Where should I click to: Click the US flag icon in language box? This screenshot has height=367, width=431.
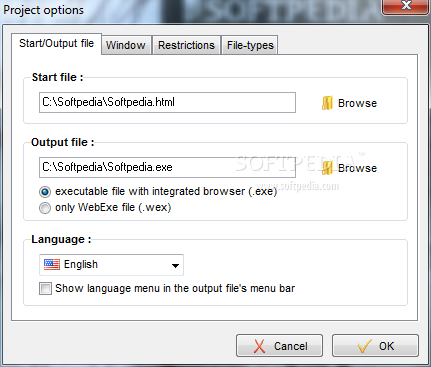[x=52, y=264]
